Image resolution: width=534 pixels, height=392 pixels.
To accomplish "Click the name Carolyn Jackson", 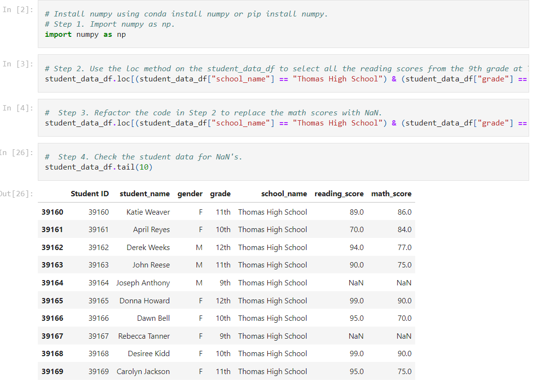I will click(144, 372).
